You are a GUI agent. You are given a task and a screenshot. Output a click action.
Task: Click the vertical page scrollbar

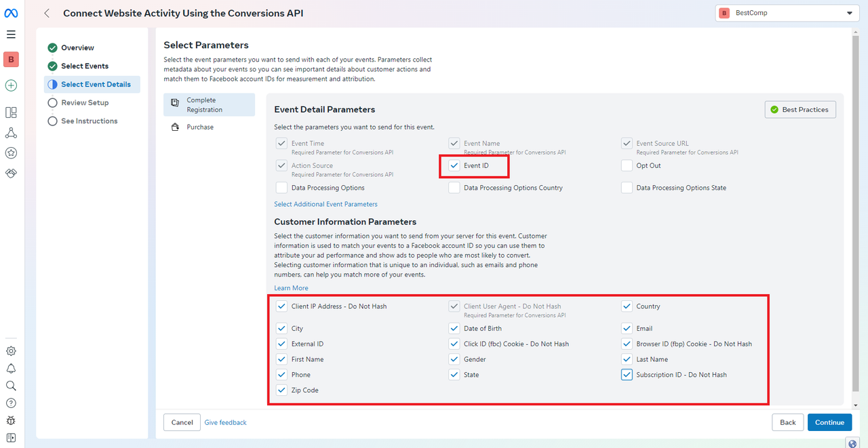click(856, 217)
